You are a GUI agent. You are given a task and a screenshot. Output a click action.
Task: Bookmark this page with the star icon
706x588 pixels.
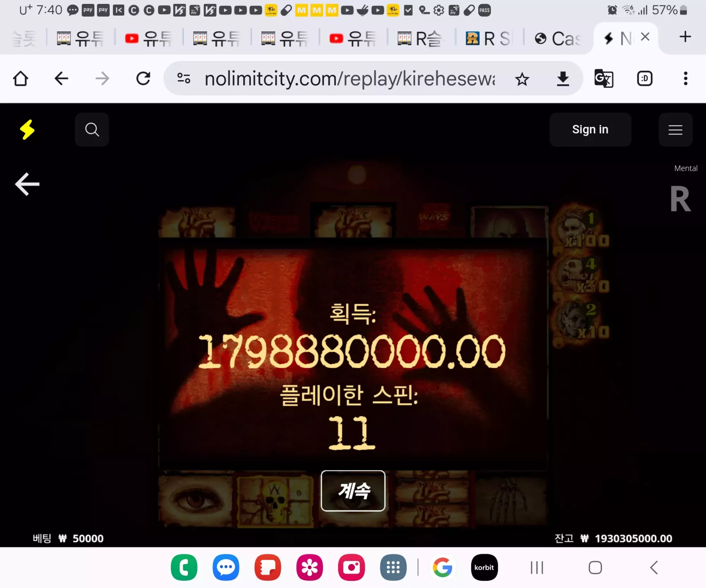click(522, 79)
